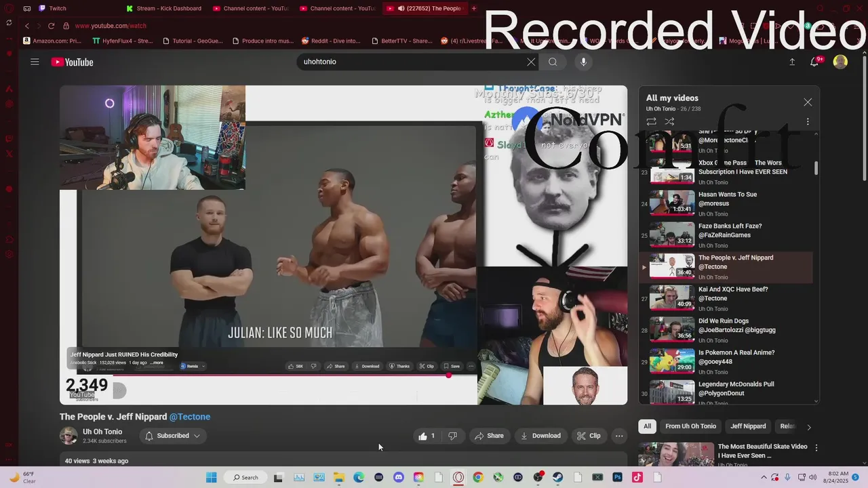The image size is (868, 488).
Task: Play Legendary McDonalds Pull playlist item
Action: pyautogui.click(x=726, y=393)
